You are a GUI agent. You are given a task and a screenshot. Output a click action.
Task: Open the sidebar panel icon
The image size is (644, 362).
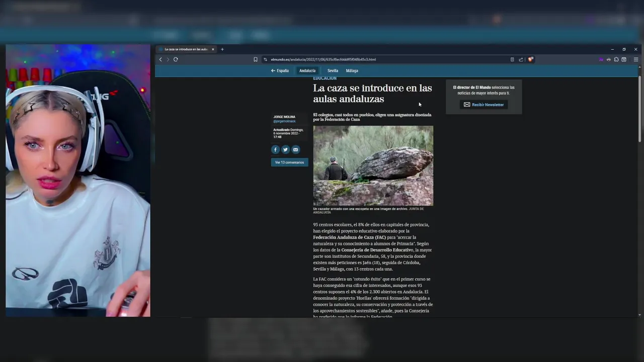click(x=624, y=59)
